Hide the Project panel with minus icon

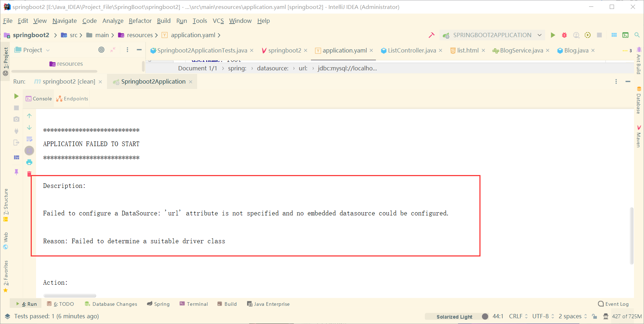click(x=139, y=50)
